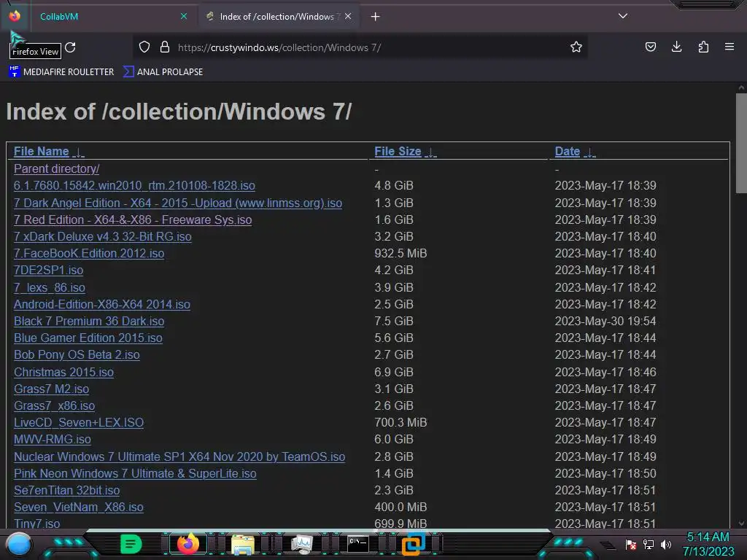Viewport: 747px width, 560px height.
Task: Open Nuclear Windows 7 Ultimate SP1 iso
Action: (179, 456)
